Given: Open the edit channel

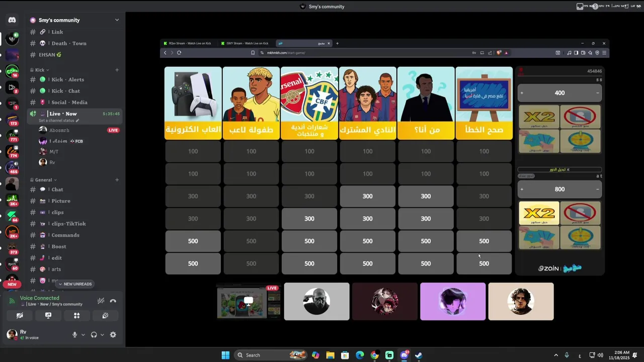Looking at the screenshot, I should [x=74, y=258].
